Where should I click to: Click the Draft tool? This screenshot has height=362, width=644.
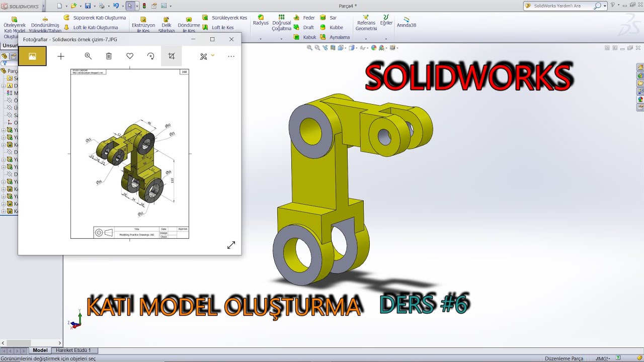(303, 28)
